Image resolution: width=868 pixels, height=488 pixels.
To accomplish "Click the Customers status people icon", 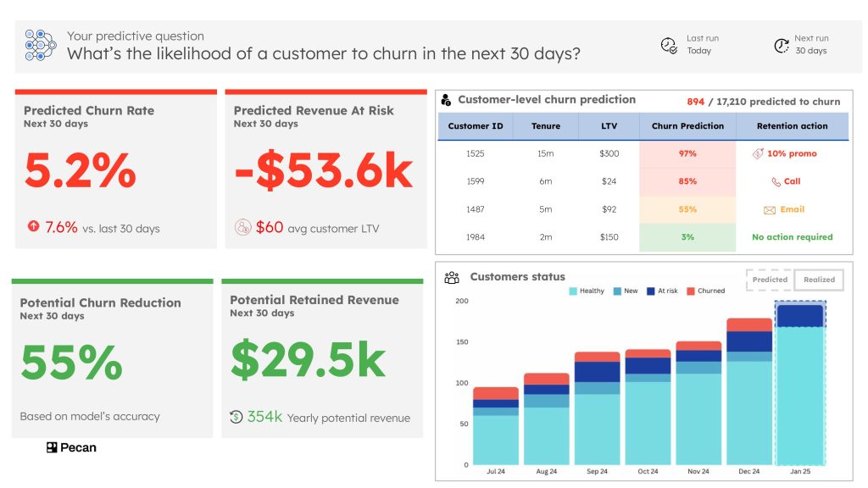I will [452, 277].
